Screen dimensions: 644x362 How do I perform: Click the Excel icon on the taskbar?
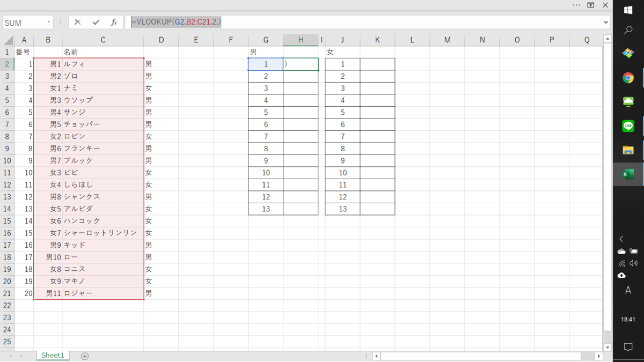tap(628, 174)
